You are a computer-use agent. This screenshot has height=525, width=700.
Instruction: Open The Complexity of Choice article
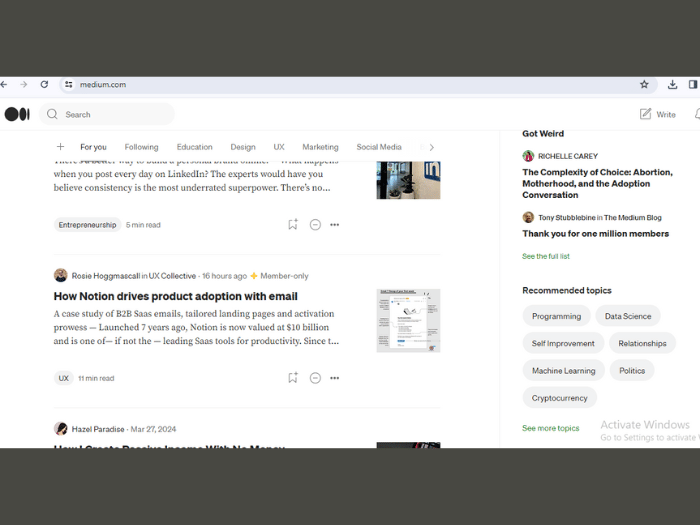pos(597,183)
